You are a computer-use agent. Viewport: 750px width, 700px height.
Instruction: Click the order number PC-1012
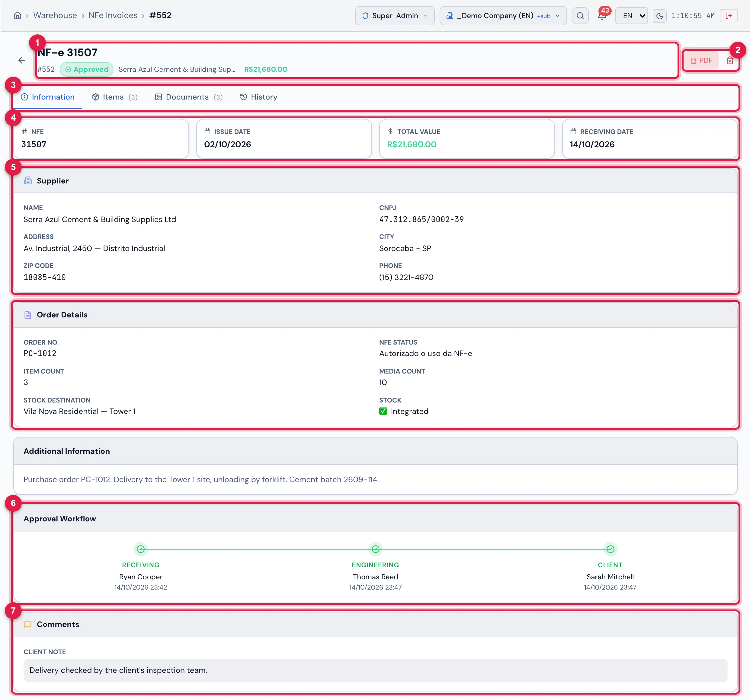click(x=40, y=354)
